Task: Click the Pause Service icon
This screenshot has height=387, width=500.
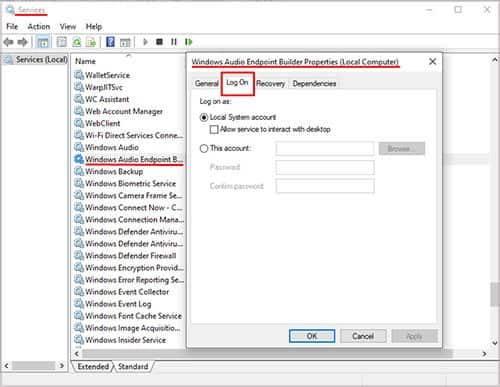Action: [174, 42]
